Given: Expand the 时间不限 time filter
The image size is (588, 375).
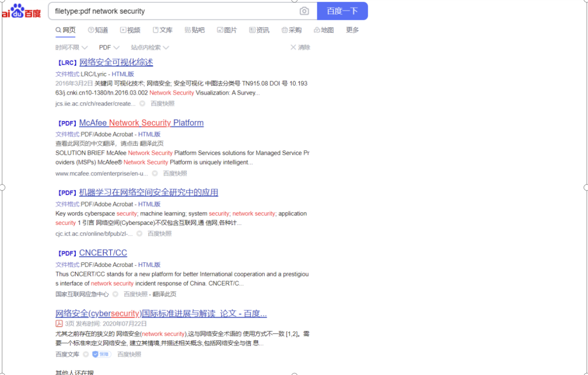Looking at the screenshot, I should point(72,48).
